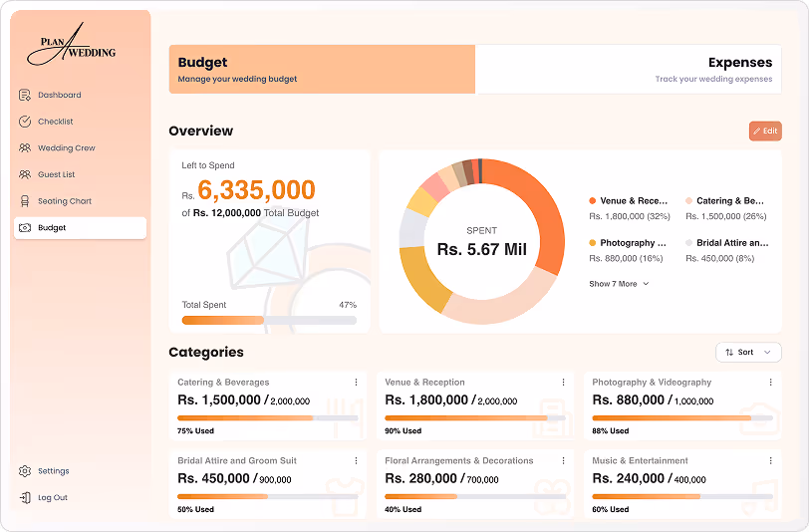Click the Settings gear icon
Screen dimensions: 809x532
tap(25, 471)
